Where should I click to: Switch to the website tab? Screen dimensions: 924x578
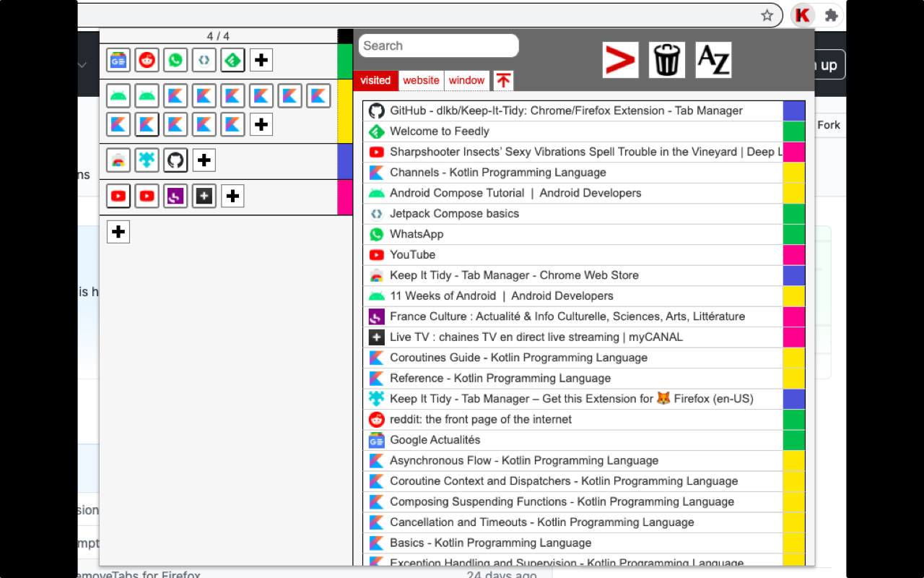point(422,80)
